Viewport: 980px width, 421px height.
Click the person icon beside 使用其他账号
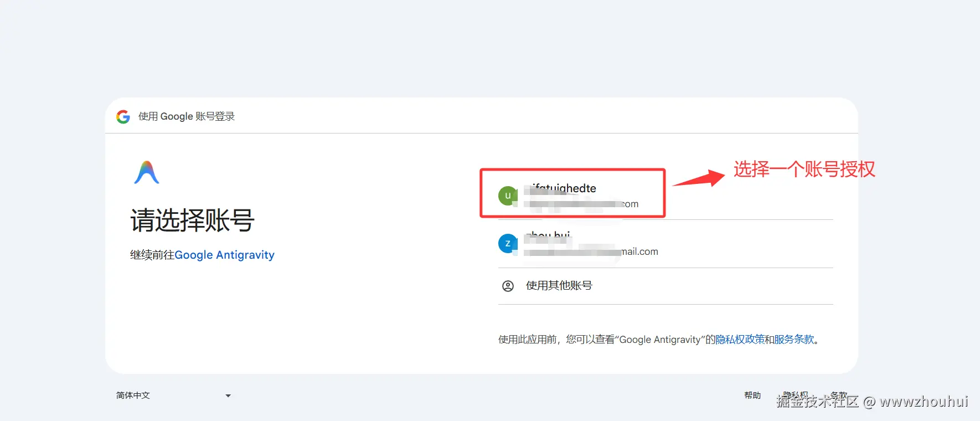(508, 286)
